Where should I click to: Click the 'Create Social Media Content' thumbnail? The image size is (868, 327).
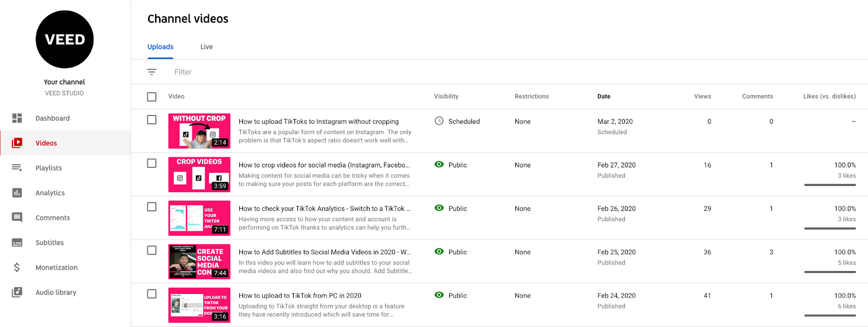point(199,261)
